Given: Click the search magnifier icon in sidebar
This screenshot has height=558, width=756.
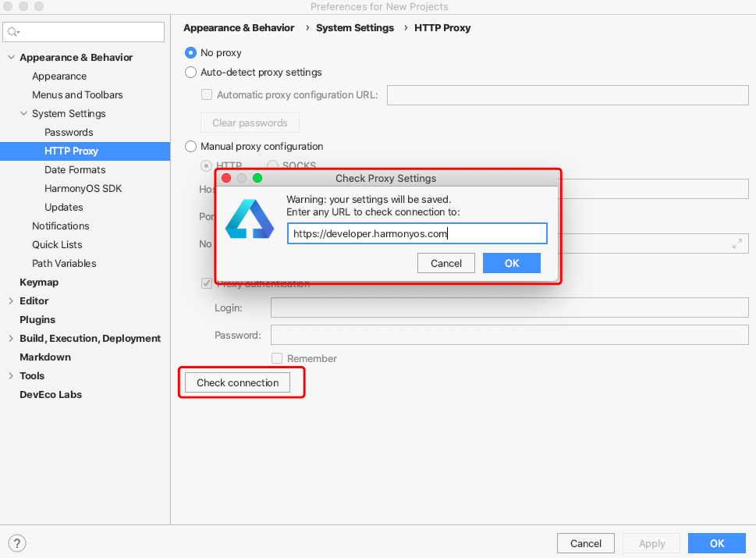Looking at the screenshot, I should click(13, 32).
